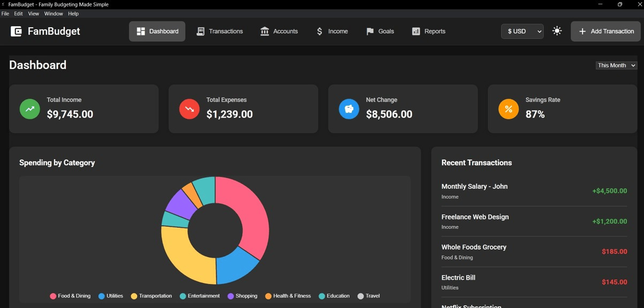644x308 pixels.
Task: Change the date range via This Month dropdown
Action: tap(616, 65)
